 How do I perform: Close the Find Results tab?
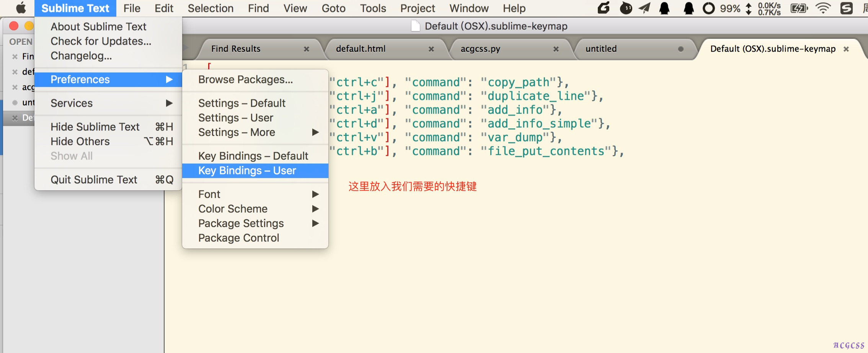(x=306, y=49)
